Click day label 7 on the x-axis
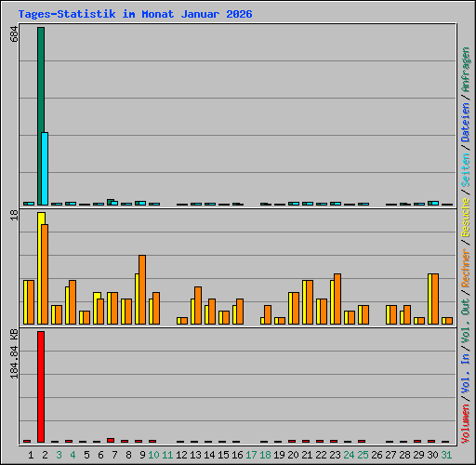This screenshot has height=465, width=476. click(114, 455)
